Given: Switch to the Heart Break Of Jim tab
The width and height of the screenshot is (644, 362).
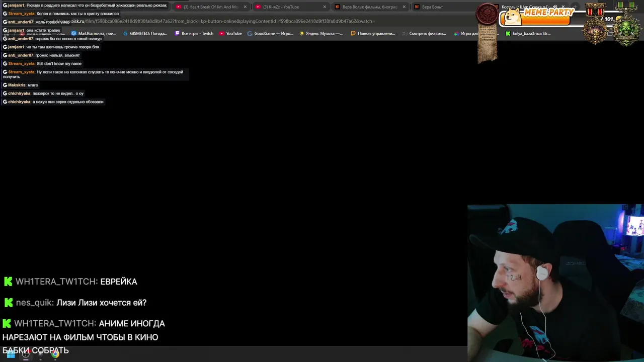Looking at the screenshot, I should click(x=210, y=7).
